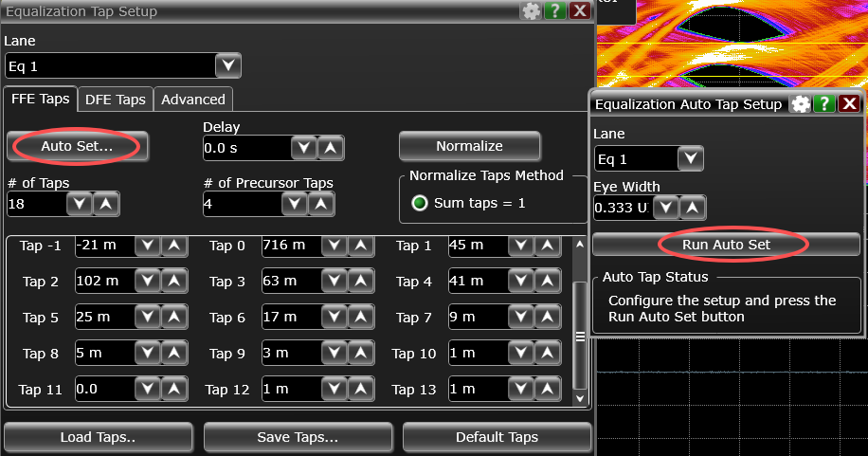Increase Tap 1 value
The width and height of the screenshot is (868, 456).
coord(548,246)
